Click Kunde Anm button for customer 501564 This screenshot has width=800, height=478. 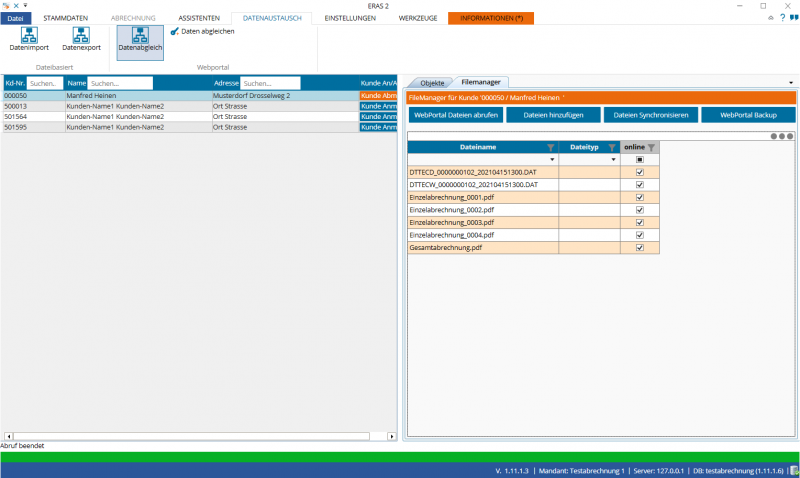coord(379,116)
